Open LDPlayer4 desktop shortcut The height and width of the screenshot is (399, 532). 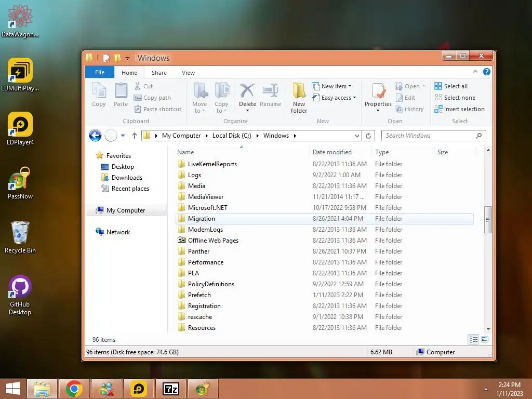click(20, 129)
